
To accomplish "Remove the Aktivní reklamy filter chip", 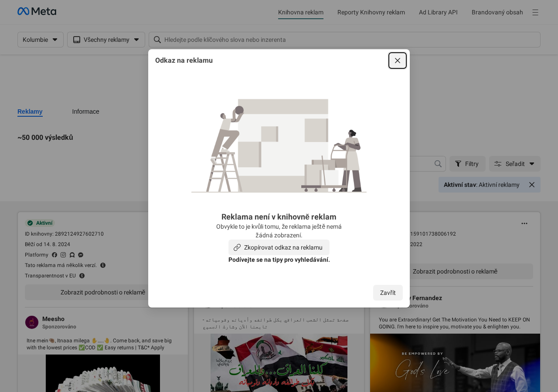I will pos(531,185).
